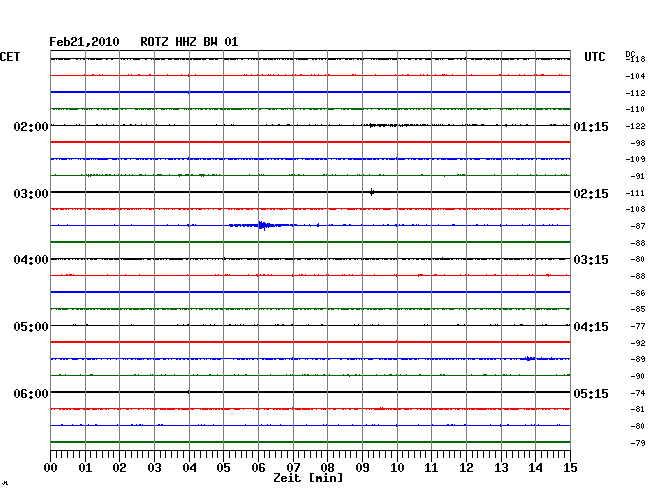
Task: Select the DC offset value -112
Action: (635, 93)
